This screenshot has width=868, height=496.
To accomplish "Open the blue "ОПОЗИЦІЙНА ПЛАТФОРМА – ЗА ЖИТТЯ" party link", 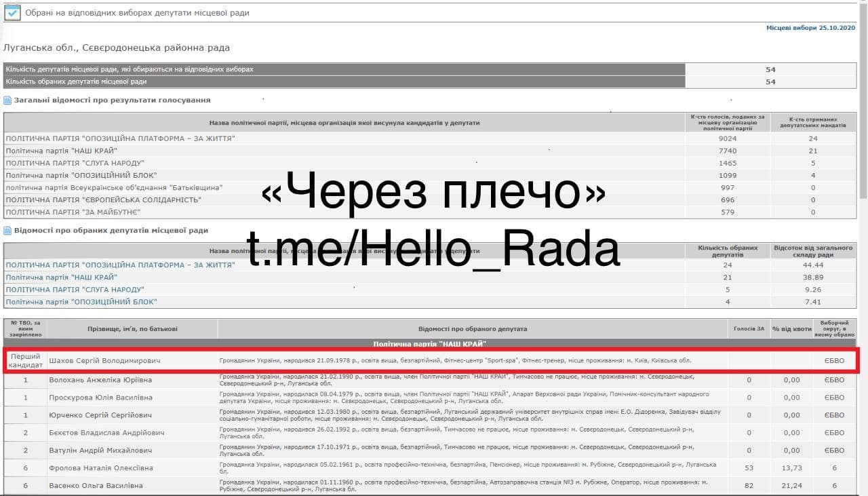I will [120, 265].
